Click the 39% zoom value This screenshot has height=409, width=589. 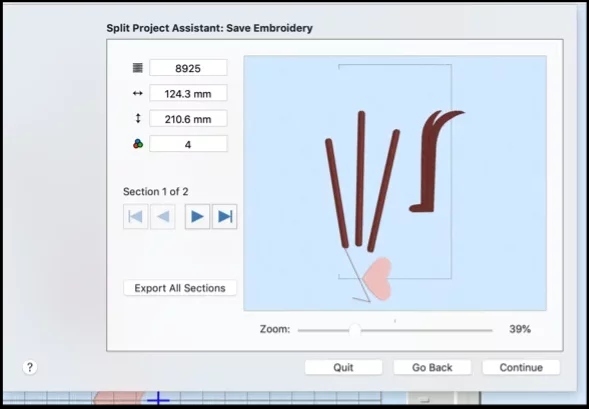[520, 329]
